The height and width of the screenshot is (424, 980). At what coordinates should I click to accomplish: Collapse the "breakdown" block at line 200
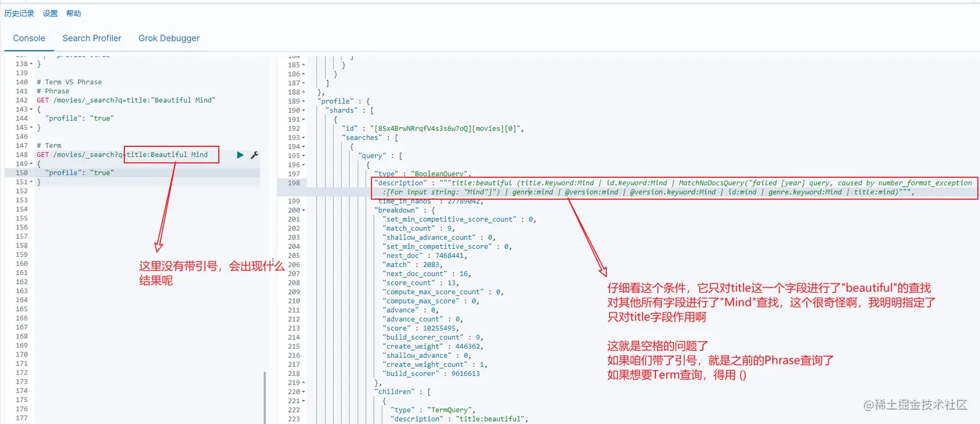304,211
